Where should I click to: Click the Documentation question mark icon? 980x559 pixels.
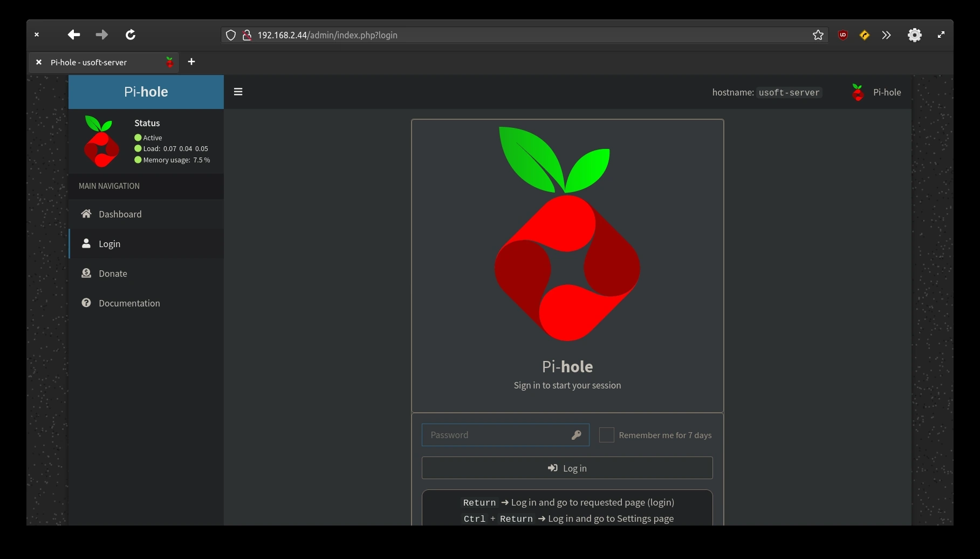86,303
